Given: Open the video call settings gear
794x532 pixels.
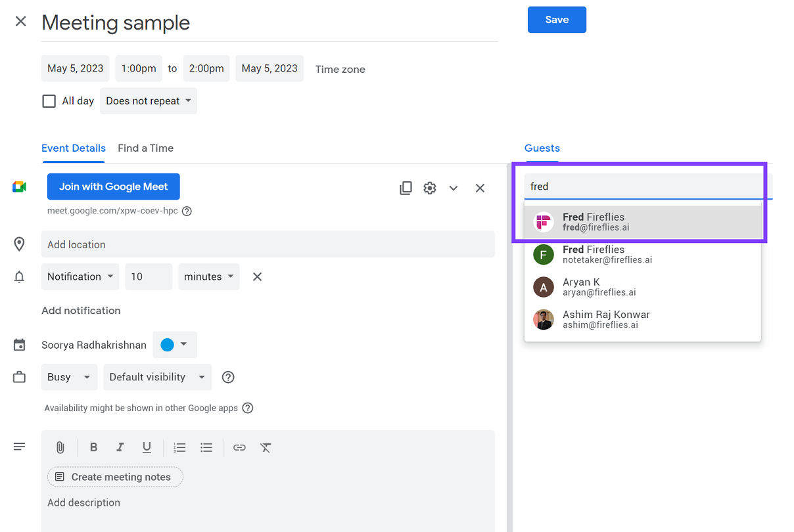Looking at the screenshot, I should (429, 188).
